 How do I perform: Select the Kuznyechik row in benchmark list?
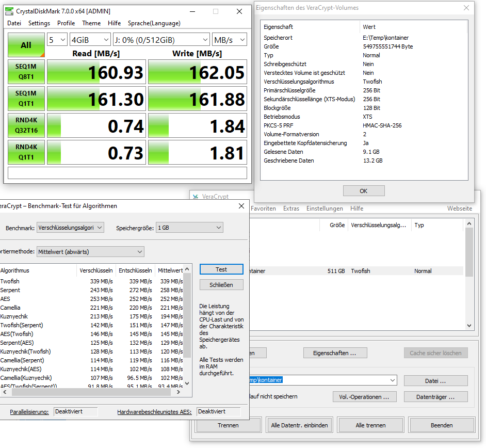tap(92, 316)
